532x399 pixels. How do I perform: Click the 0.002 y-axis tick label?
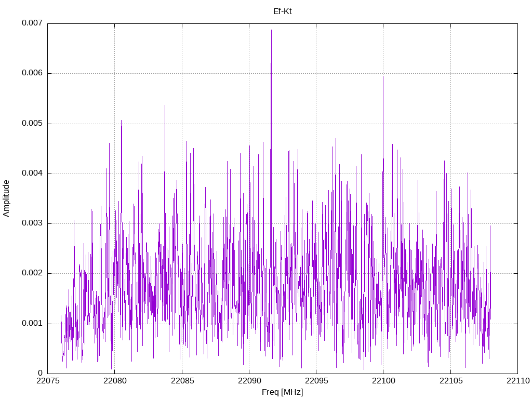pos(32,273)
